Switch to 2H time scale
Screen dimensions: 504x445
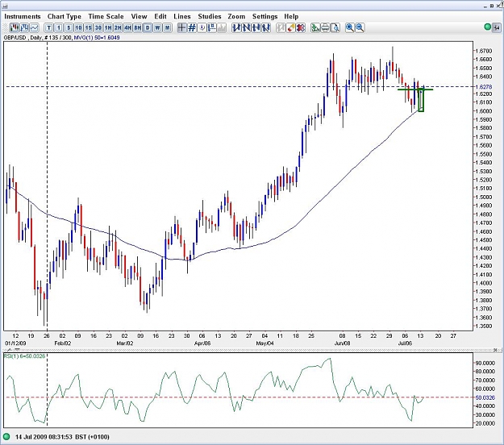tap(118, 27)
